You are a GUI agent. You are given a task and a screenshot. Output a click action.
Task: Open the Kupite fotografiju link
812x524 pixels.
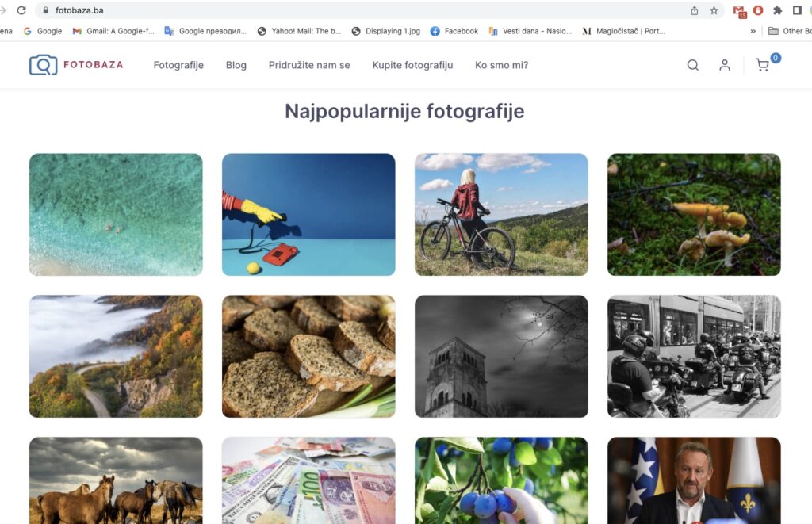pyautogui.click(x=412, y=65)
